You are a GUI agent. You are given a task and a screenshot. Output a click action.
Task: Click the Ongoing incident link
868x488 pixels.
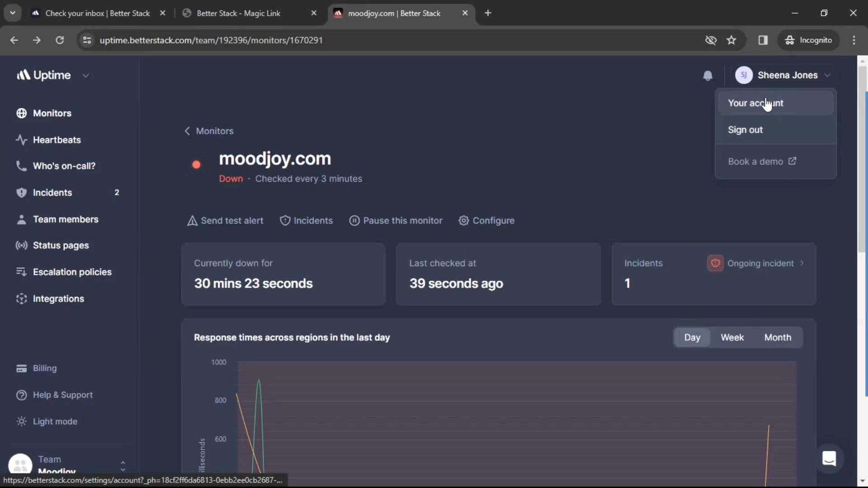tap(761, 263)
